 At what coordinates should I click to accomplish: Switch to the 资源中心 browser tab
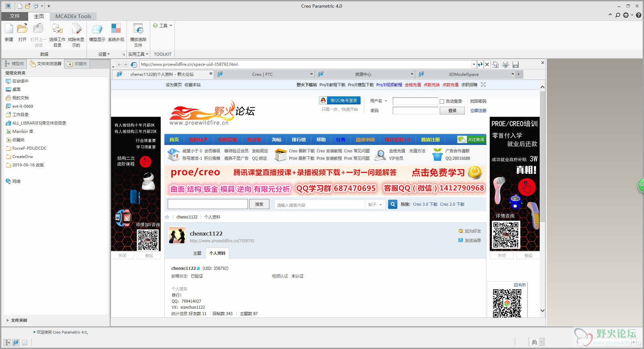tap(363, 74)
